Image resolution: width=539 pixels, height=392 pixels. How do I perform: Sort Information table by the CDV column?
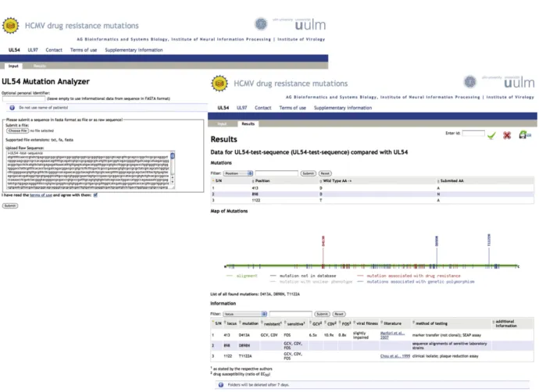[x=330, y=323]
